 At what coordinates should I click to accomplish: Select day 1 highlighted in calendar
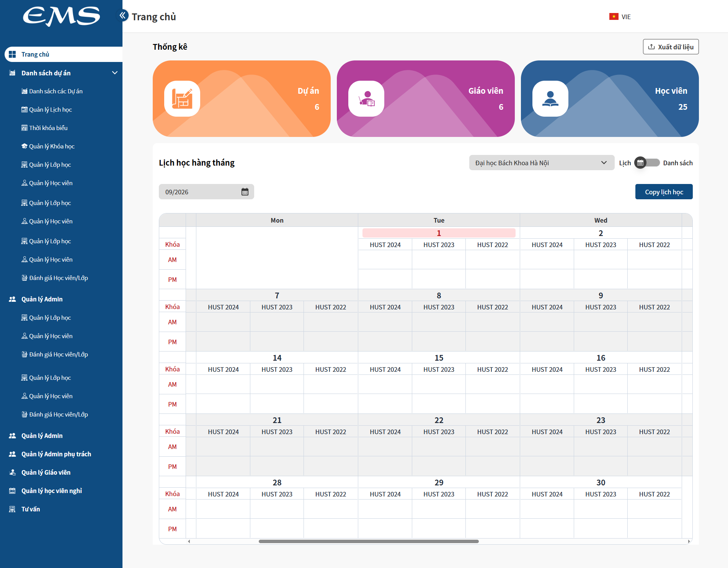(439, 233)
